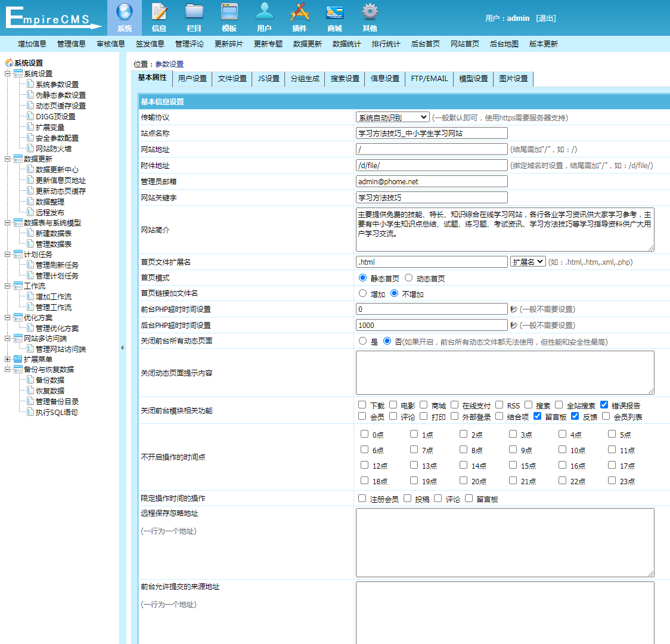Viewport: 670px width, 644px height.
Task: Open the 其他 gear icon
Action: pos(370,12)
